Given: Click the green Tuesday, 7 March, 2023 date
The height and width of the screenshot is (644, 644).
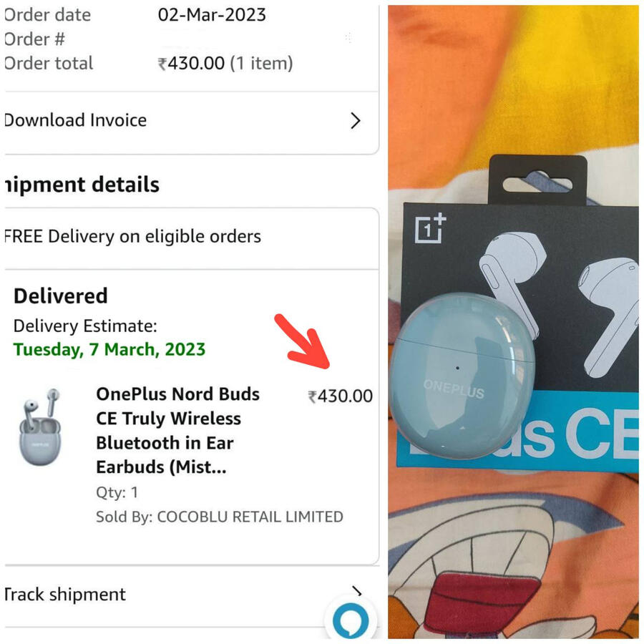Looking at the screenshot, I should (x=109, y=350).
